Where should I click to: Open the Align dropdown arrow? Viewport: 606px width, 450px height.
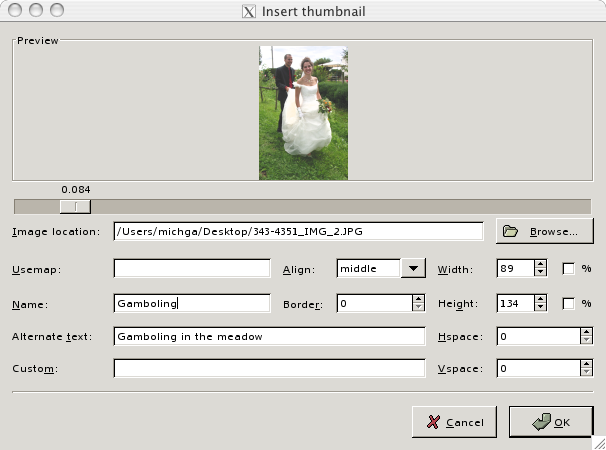click(x=413, y=268)
